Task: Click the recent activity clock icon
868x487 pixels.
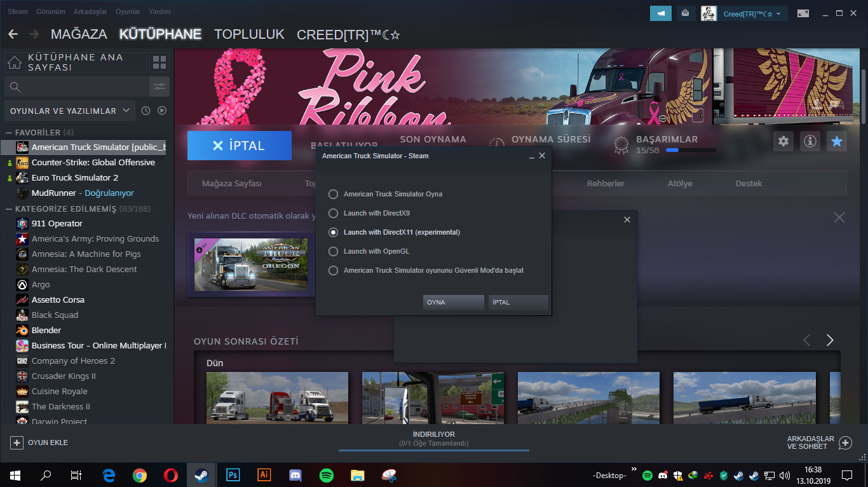Action: pos(146,111)
